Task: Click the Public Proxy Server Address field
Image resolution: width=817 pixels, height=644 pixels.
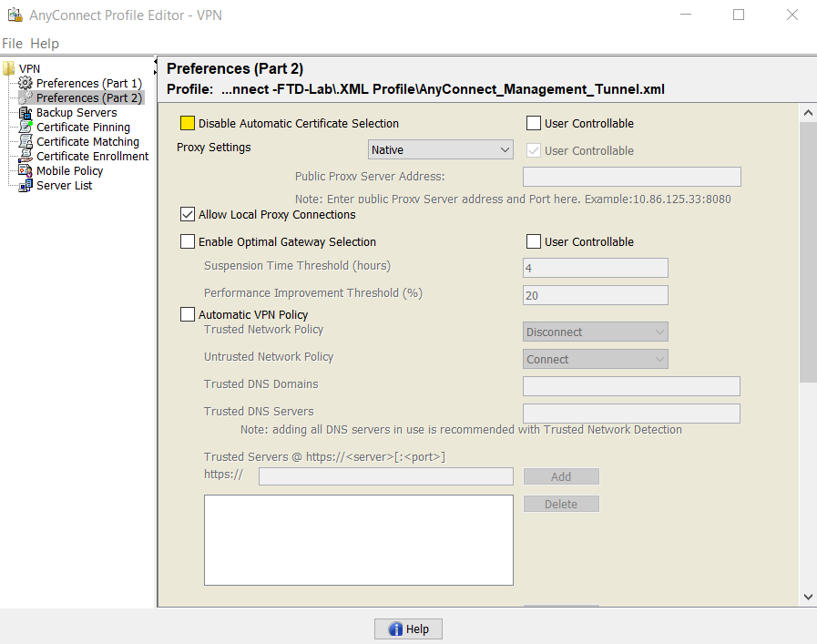Action: 632,177
